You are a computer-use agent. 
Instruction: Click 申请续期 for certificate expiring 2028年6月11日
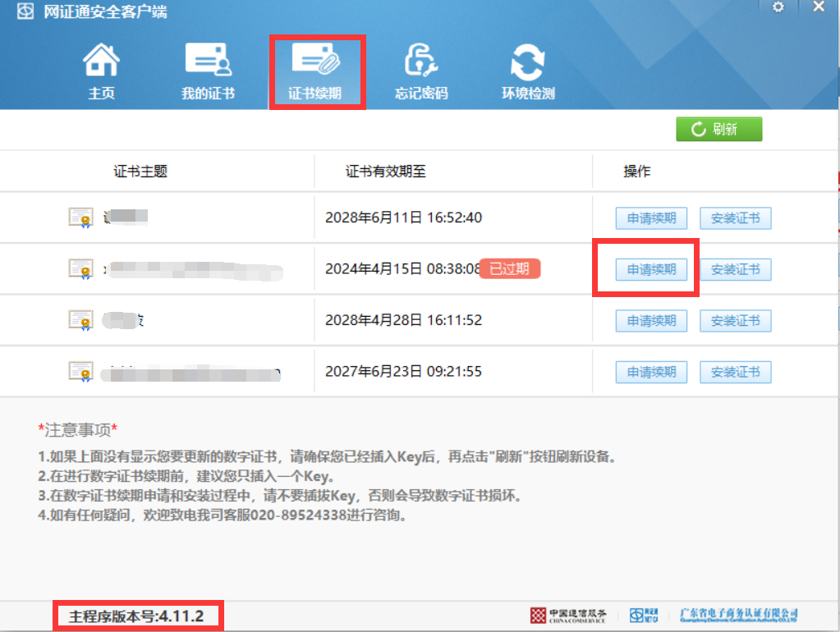651,218
